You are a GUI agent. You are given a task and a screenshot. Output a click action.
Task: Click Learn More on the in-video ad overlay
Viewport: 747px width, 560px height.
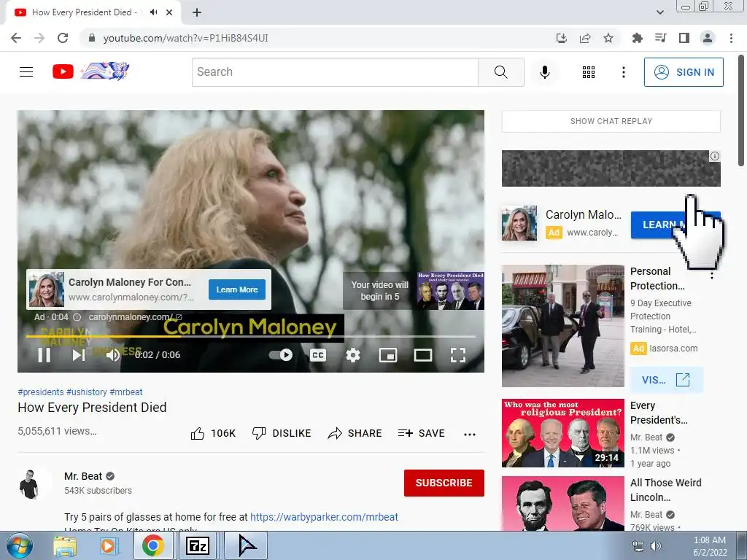pos(237,289)
